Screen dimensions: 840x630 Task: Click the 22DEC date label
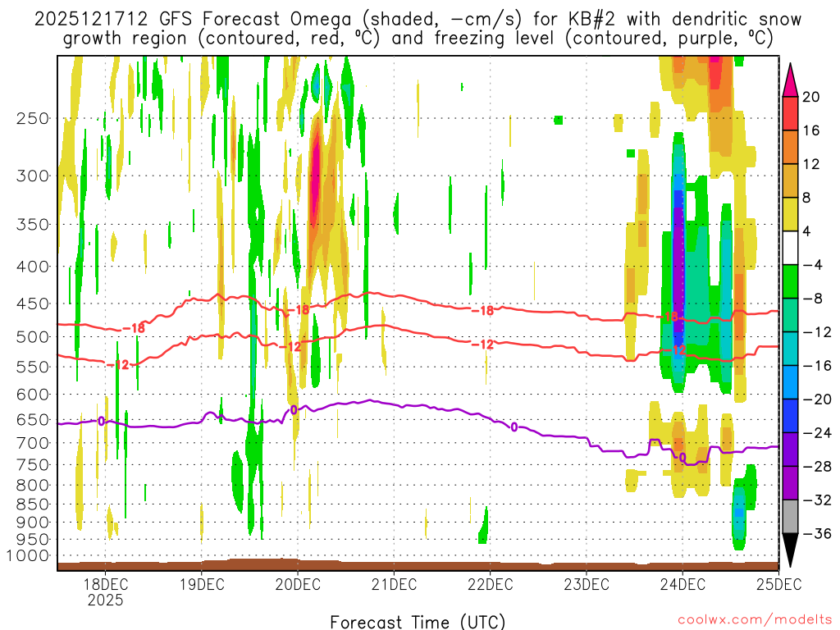(x=491, y=583)
